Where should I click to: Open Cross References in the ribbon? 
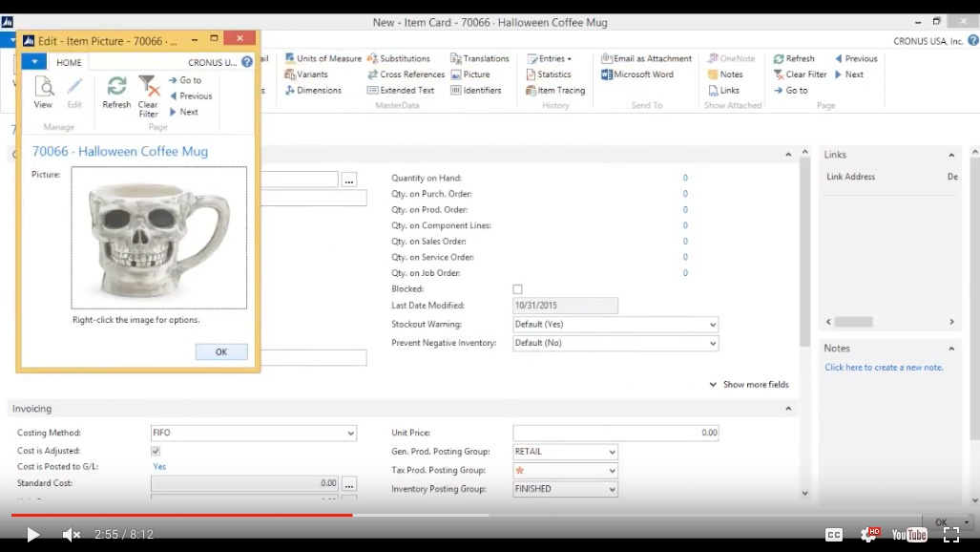[406, 74]
